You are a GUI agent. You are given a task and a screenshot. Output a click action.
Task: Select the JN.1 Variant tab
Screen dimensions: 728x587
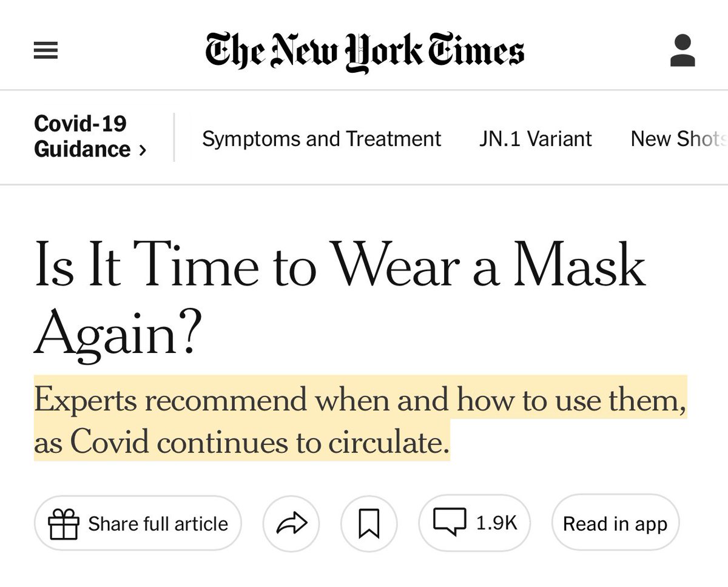(534, 139)
